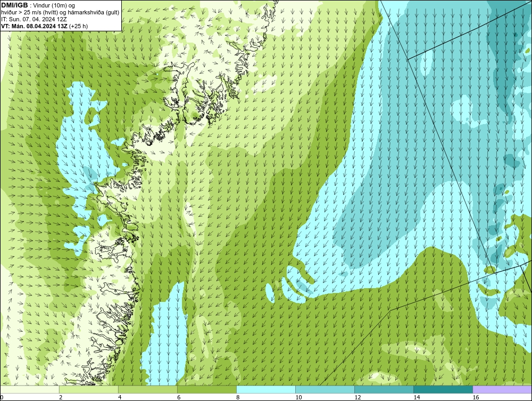Click the 2–4 m/s light green legend swatch
Screen dimensions: 532x401
pyautogui.click(x=89, y=389)
